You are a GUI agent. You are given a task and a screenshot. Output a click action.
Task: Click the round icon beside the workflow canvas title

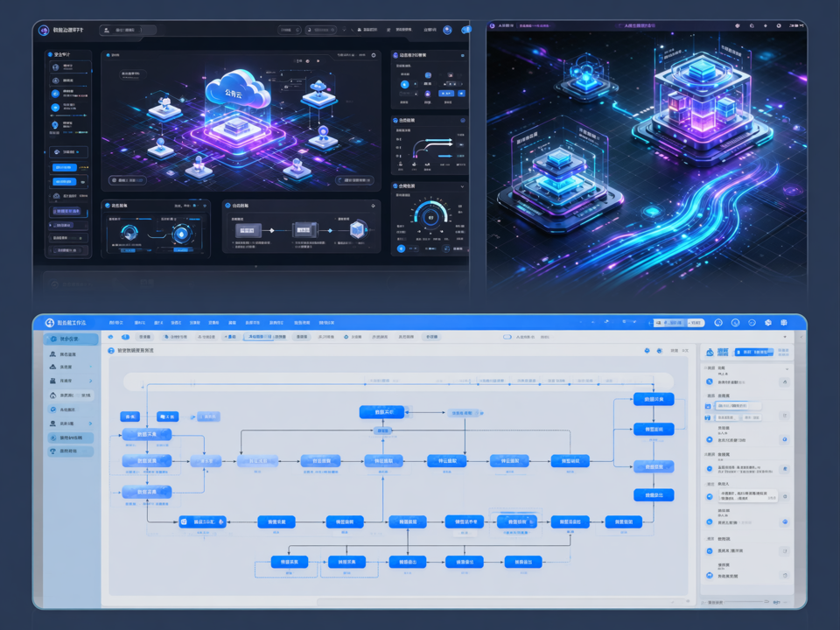pyautogui.click(x=111, y=350)
